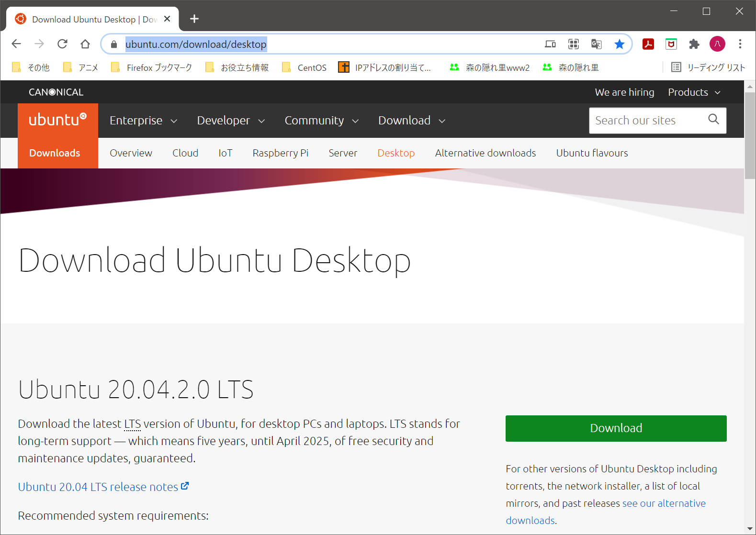The width and height of the screenshot is (756, 535).
Task: Click the browser forward arrow
Action: coord(39,44)
